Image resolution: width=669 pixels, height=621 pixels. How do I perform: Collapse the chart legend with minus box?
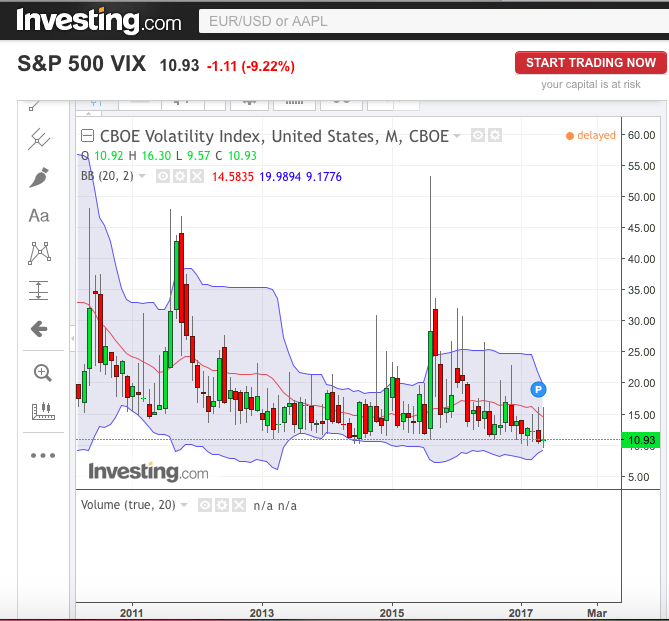point(87,136)
